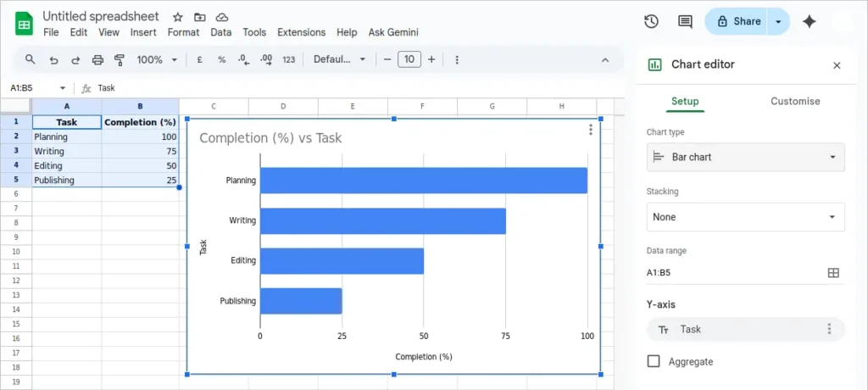Image resolution: width=868 pixels, height=390 pixels.
Task: Open the Google Sheets home icon
Action: pyautogui.click(x=24, y=24)
